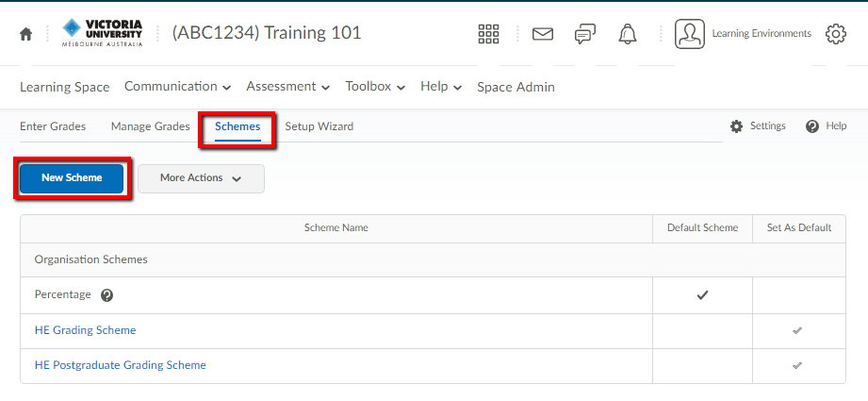Expand the Toolbox menu

pos(374,87)
